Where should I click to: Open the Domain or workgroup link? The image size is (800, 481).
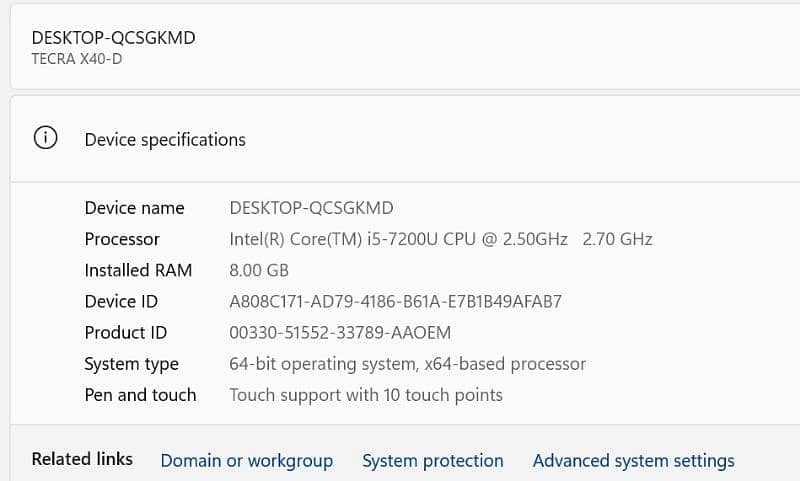pos(246,461)
